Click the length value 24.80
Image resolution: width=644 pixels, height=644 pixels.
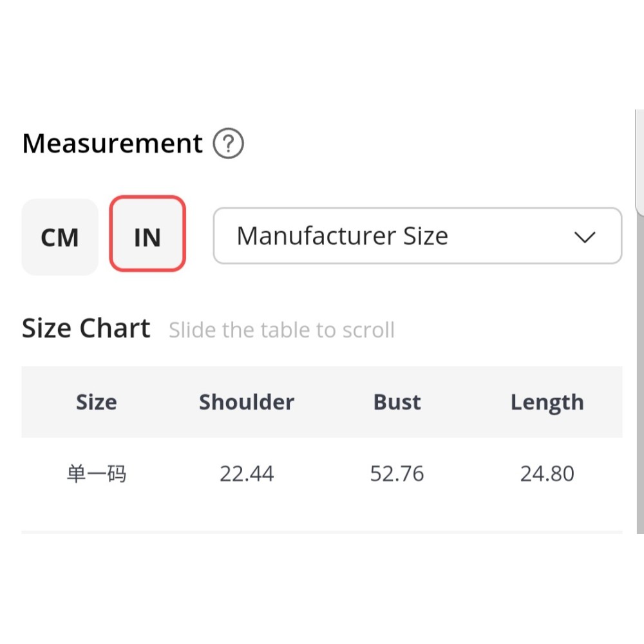click(x=547, y=474)
